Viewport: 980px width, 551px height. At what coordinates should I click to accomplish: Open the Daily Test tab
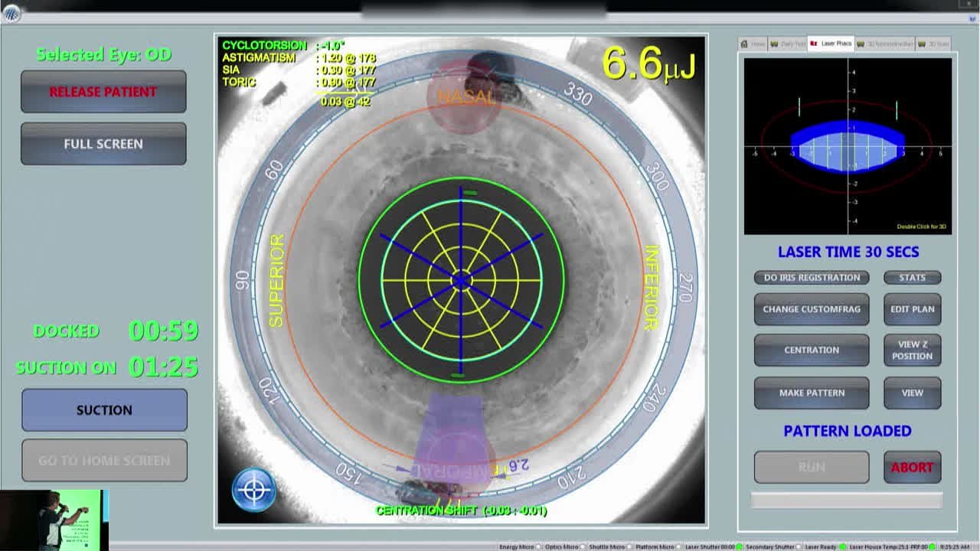pos(788,44)
